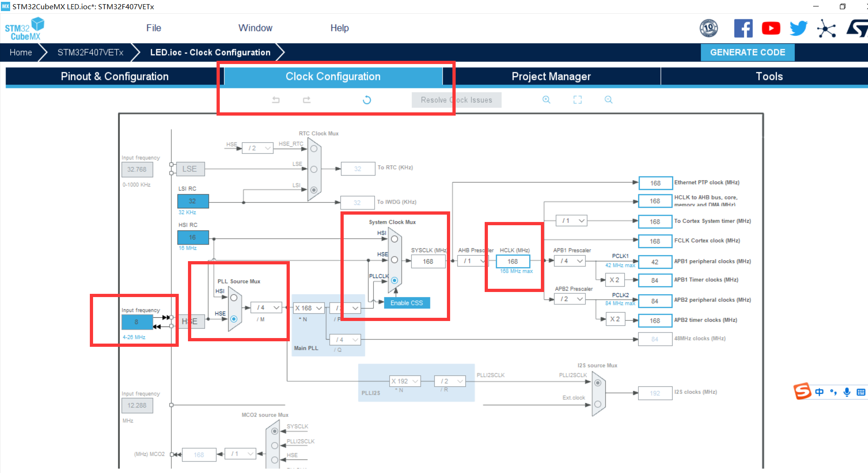Select PLLI2SCLK in I2S source Mux

(598, 383)
